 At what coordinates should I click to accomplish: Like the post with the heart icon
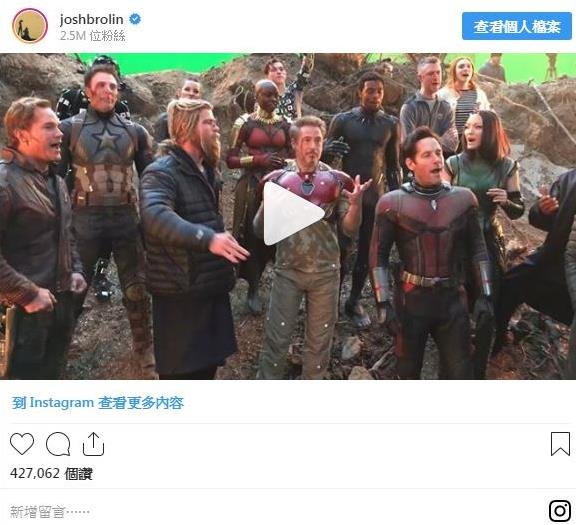[22, 444]
